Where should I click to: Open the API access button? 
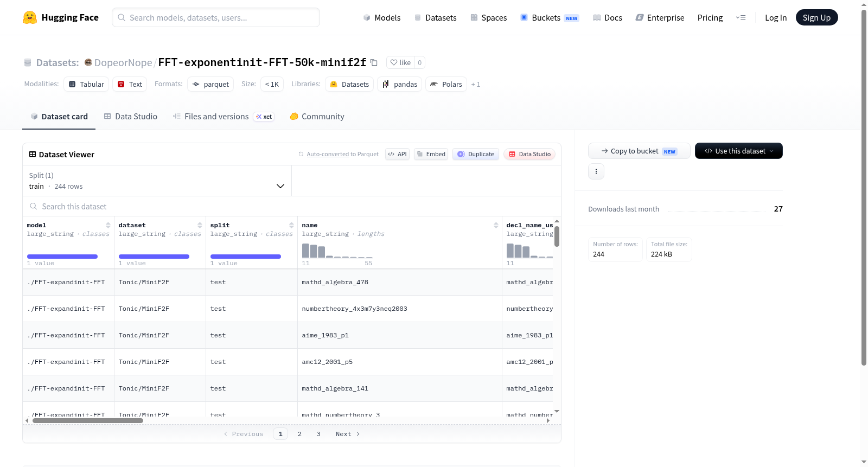click(x=397, y=154)
